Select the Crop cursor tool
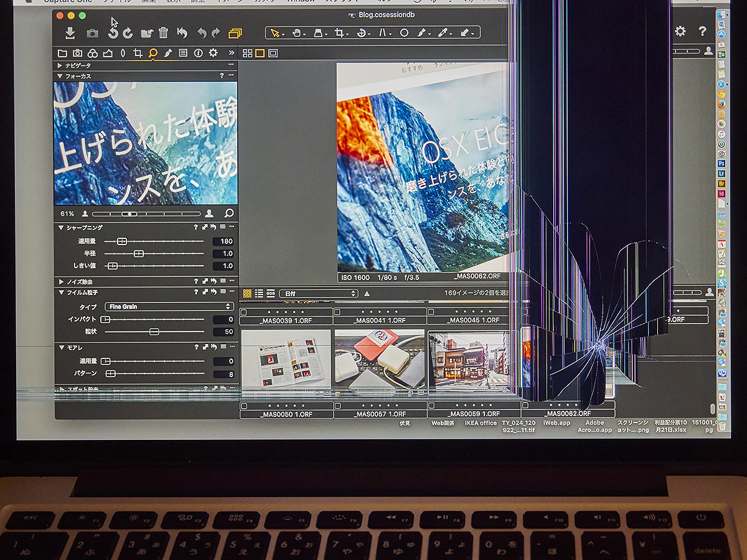 click(339, 33)
